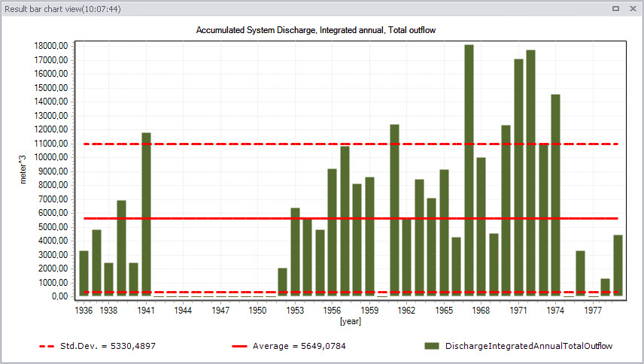Maximize the Result bar chart view window
644x364 pixels.
click(615, 8)
